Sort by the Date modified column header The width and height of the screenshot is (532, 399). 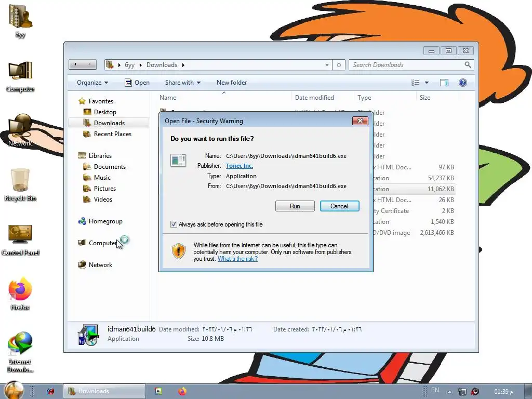pos(314,97)
